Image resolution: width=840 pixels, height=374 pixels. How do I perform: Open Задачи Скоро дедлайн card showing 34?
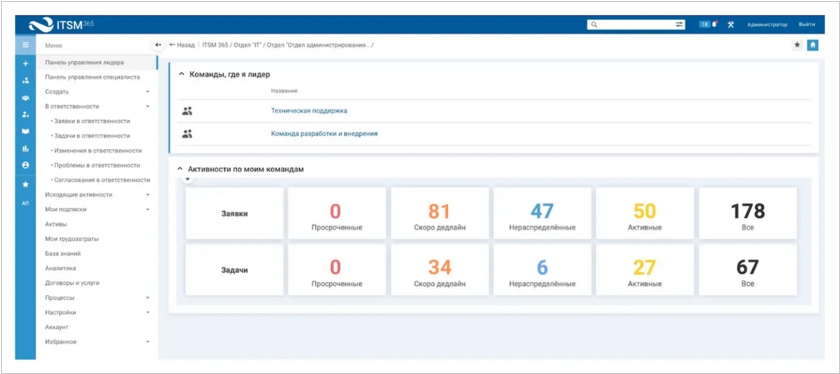tap(440, 270)
